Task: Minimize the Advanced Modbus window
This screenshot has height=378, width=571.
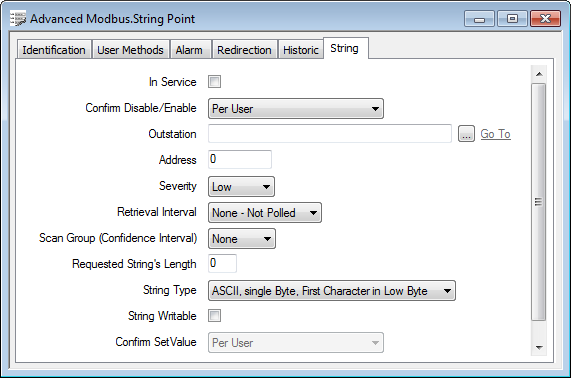Action: pyautogui.click(x=479, y=19)
